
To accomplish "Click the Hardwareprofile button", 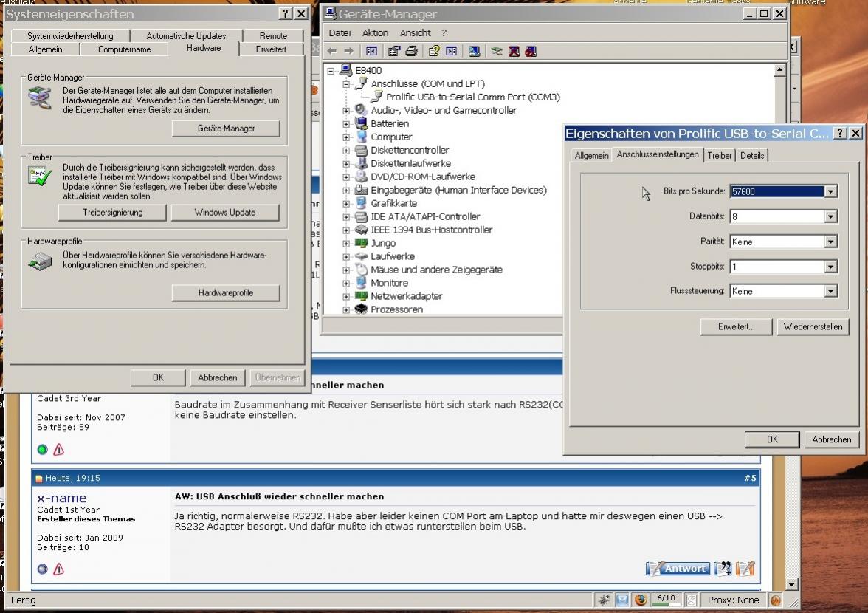I will pos(226,293).
